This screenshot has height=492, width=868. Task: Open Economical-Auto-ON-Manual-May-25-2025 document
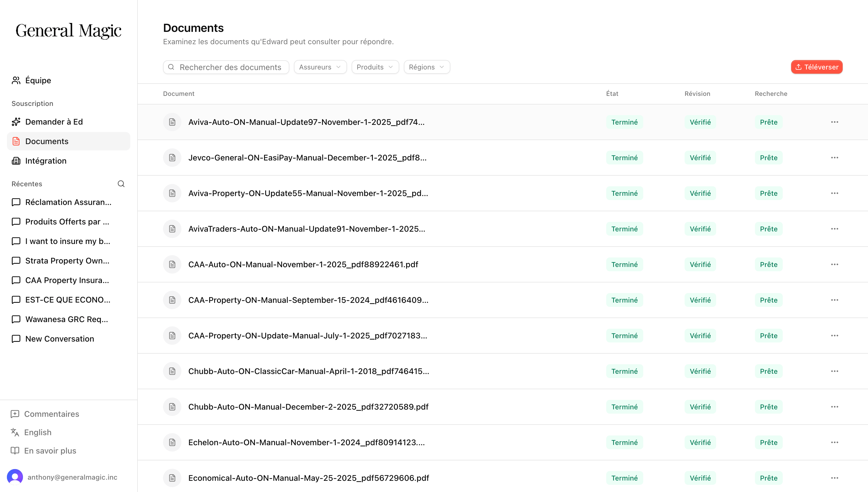pos(309,478)
